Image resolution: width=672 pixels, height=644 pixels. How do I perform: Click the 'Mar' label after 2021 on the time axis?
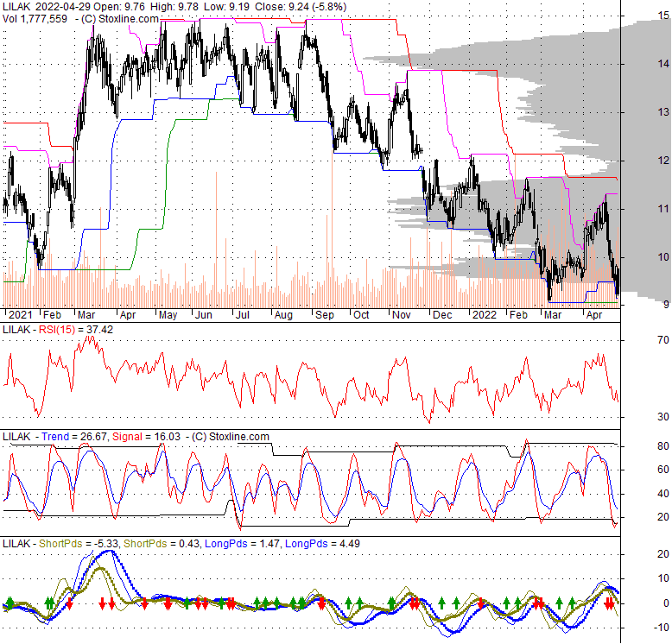(86, 315)
